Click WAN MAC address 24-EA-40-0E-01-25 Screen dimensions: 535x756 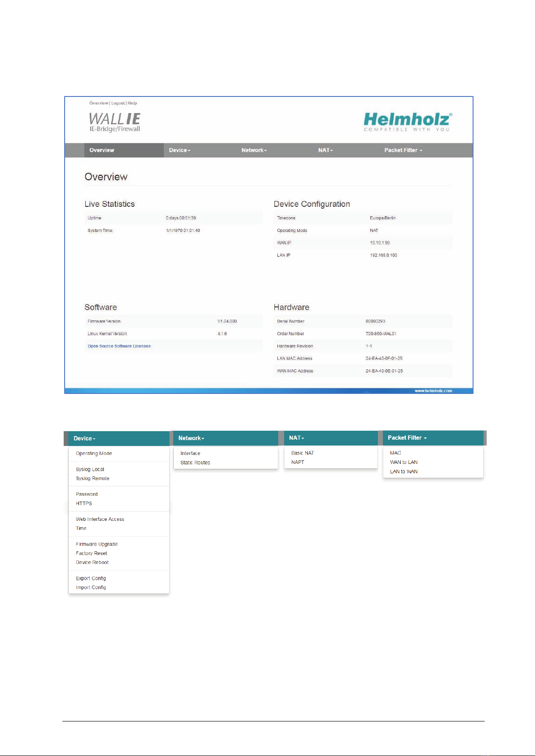(384, 371)
